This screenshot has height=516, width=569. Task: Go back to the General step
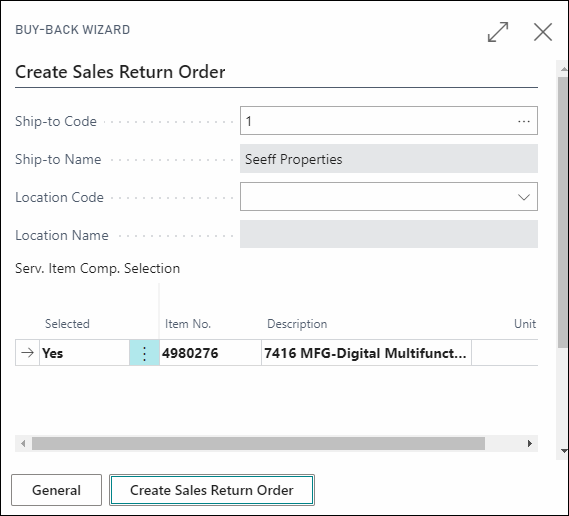tap(57, 490)
